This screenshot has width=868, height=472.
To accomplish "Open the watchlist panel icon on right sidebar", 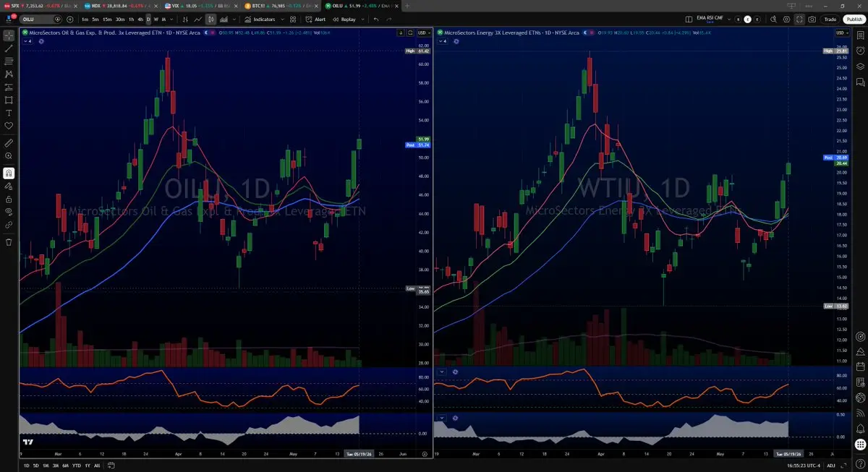I will [861, 34].
